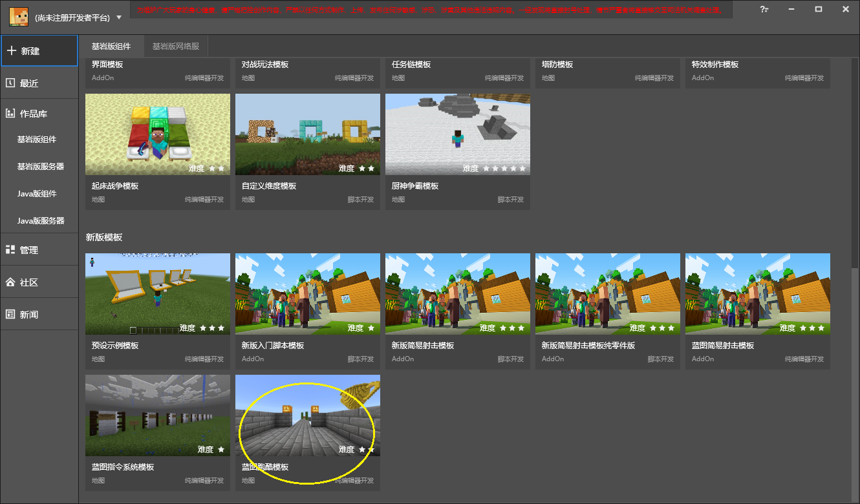Click the red notice text banner
The height and width of the screenshot is (504, 860).
point(432,10)
